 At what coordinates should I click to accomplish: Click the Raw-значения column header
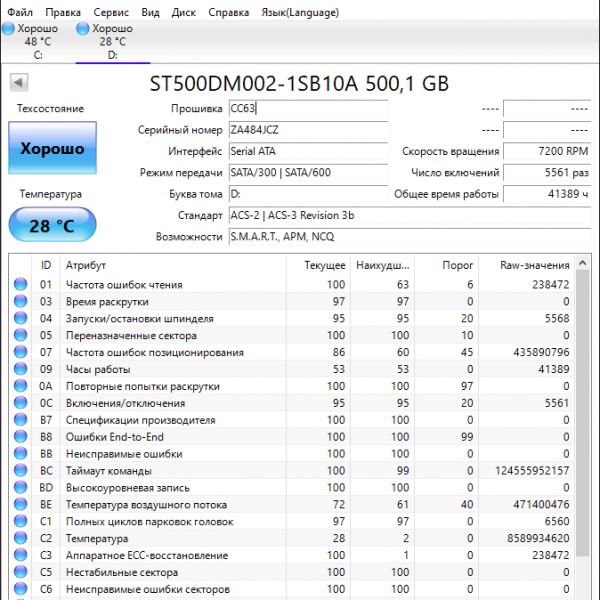(535, 265)
